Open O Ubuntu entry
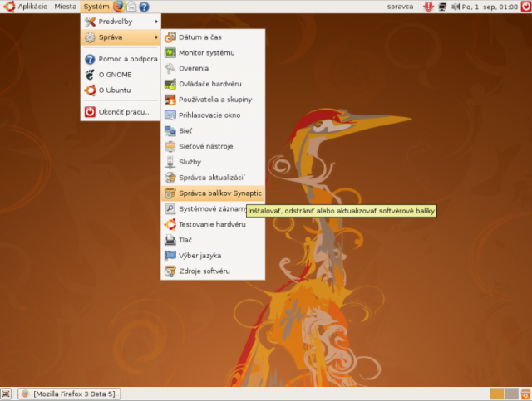Viewport: 532px width, 401px height. point(121,90)
